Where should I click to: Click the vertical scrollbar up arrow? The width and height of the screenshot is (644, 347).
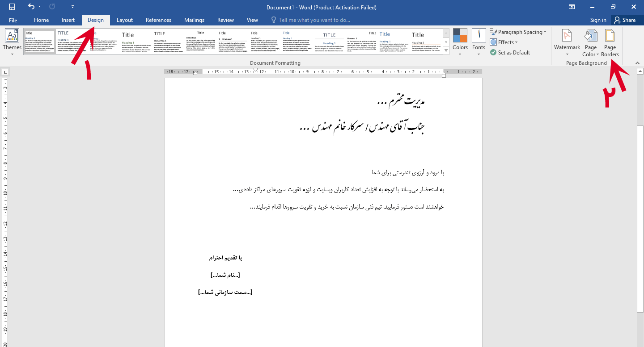[640, 71]
